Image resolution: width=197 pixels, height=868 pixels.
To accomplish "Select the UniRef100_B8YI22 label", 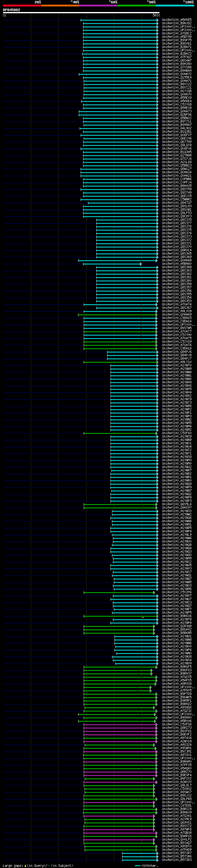I will tap(176, 84).
